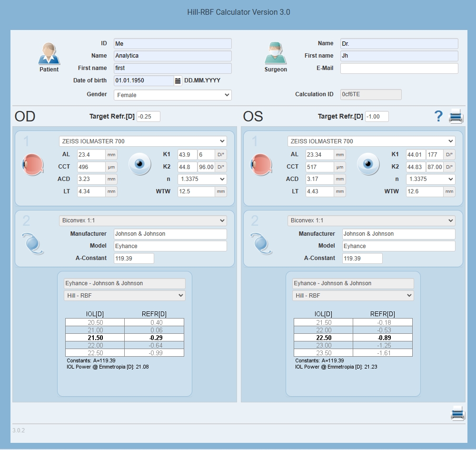Open the date of birth calendar picker

coord(178,81)
